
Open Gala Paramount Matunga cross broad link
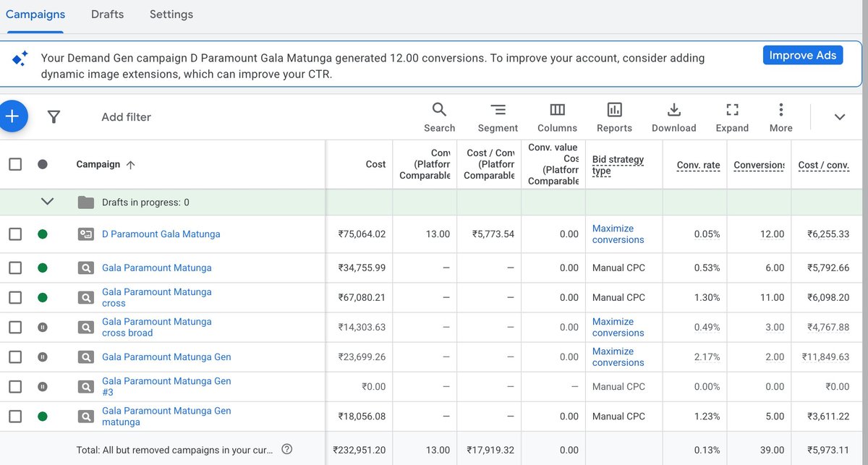[x=157, y=327]
